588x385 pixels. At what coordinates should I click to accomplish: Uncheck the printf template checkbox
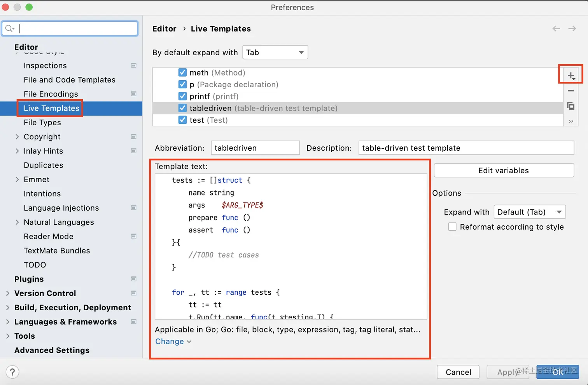[182, 96]
